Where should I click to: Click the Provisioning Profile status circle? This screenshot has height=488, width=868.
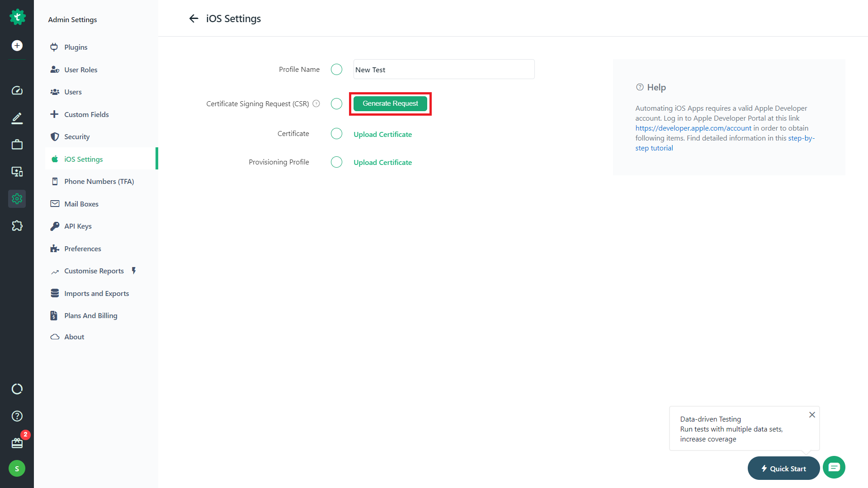(336, 162)
